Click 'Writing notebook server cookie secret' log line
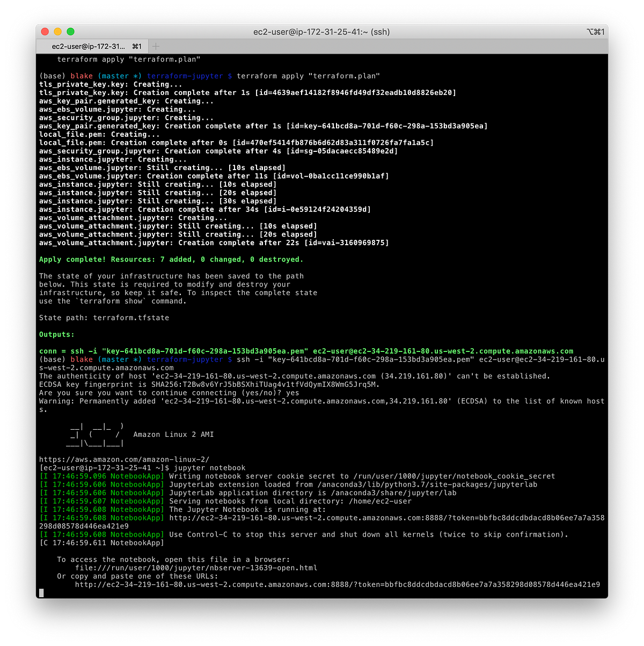This screenshot has width=644, height=646. point(297,476)
